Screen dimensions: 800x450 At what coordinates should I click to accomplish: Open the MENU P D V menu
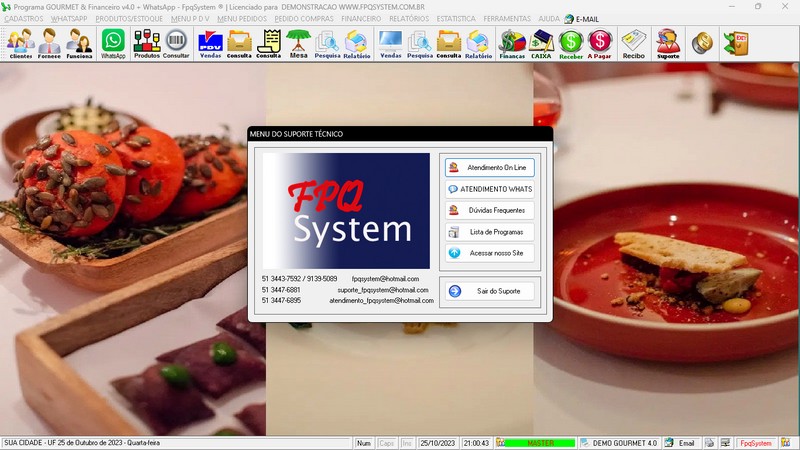pyautogui.click(x=190, y=19)
